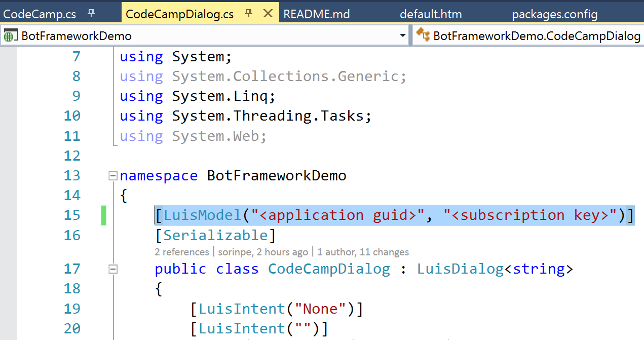Click line number 13 in the margin
Viewport: 644px width, 340px height.
tap(72, 175)
